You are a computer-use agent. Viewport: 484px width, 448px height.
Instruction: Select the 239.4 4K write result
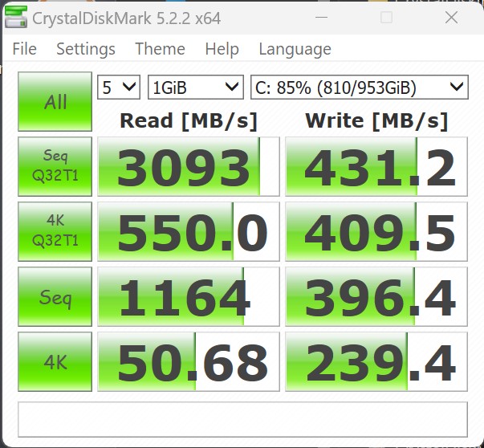(x=376, y=362)
